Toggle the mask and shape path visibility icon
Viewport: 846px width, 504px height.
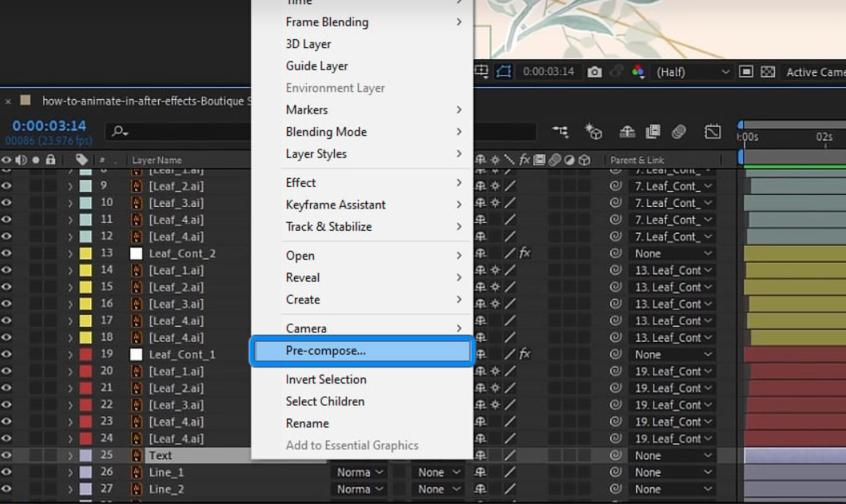(x=503, y=72)
